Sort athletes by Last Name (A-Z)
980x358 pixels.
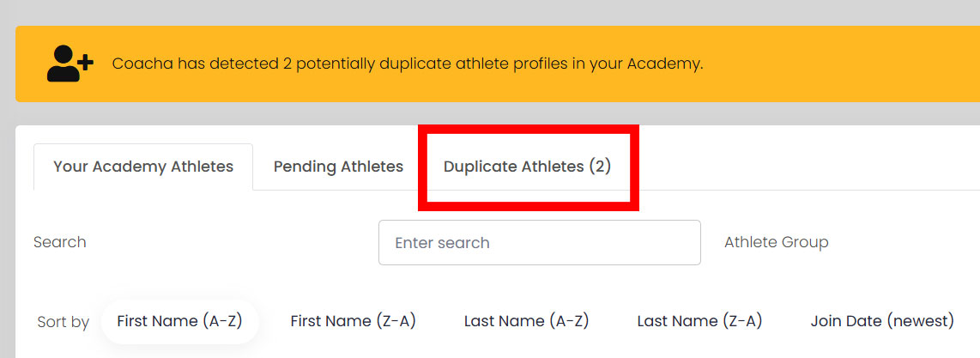click(x=526, y=321)
